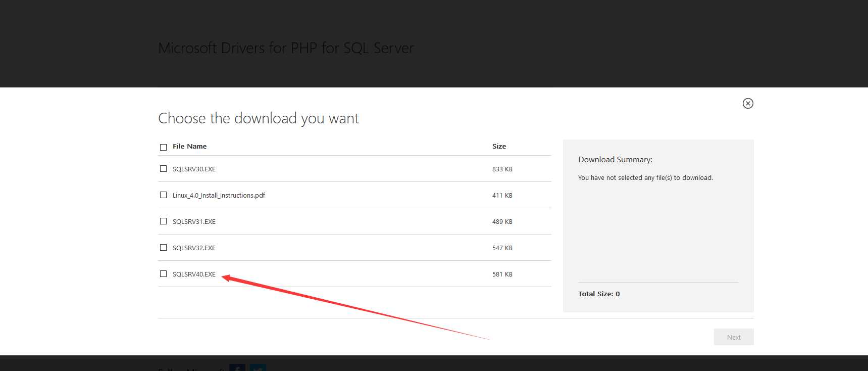
Task: Enable the SQLSRV32.EXE checkbox
Action: pyautogui.click(x=163, y=248)
